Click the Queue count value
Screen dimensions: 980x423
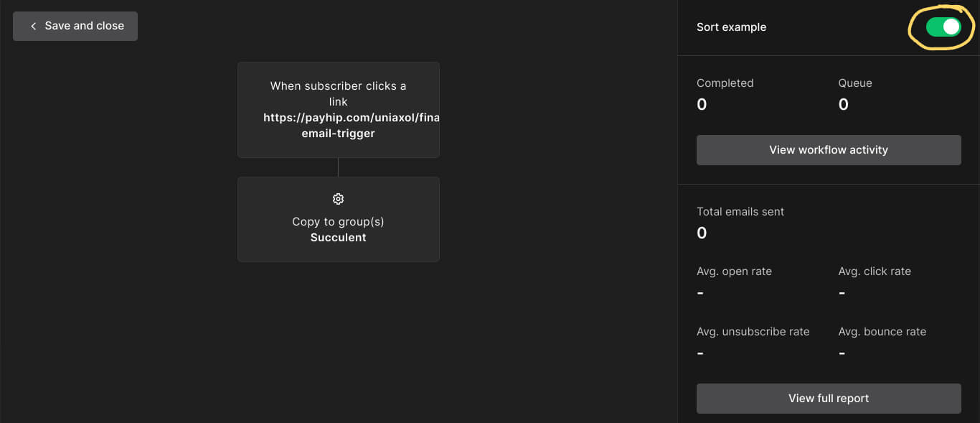pyautogui.click(x=843, y=105)
